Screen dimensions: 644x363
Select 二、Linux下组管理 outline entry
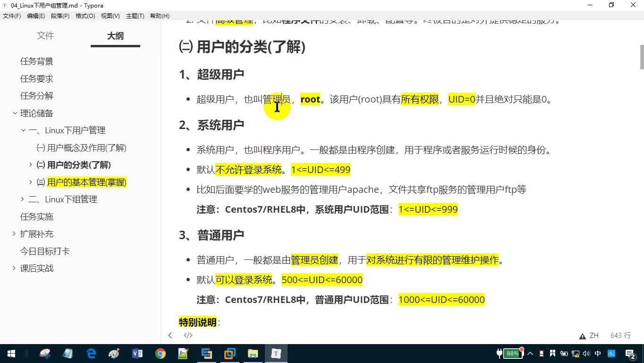tap(63, 199)
